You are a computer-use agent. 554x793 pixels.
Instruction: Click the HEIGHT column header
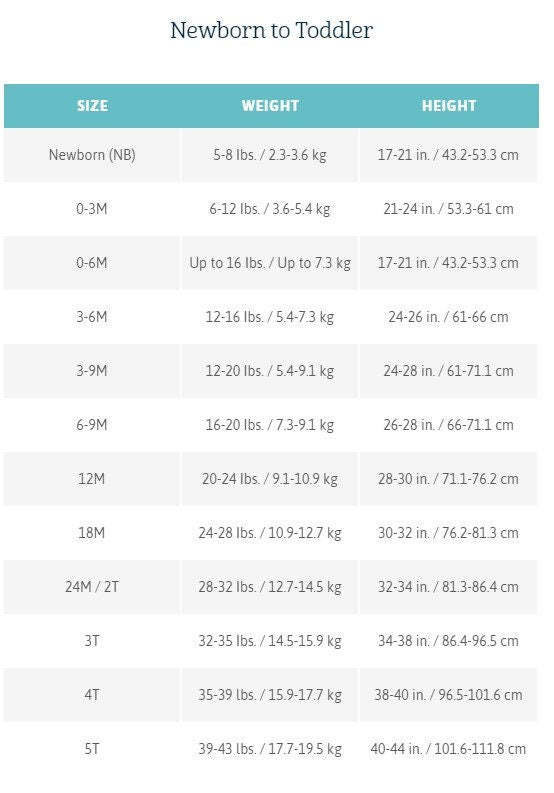(449, 106)
